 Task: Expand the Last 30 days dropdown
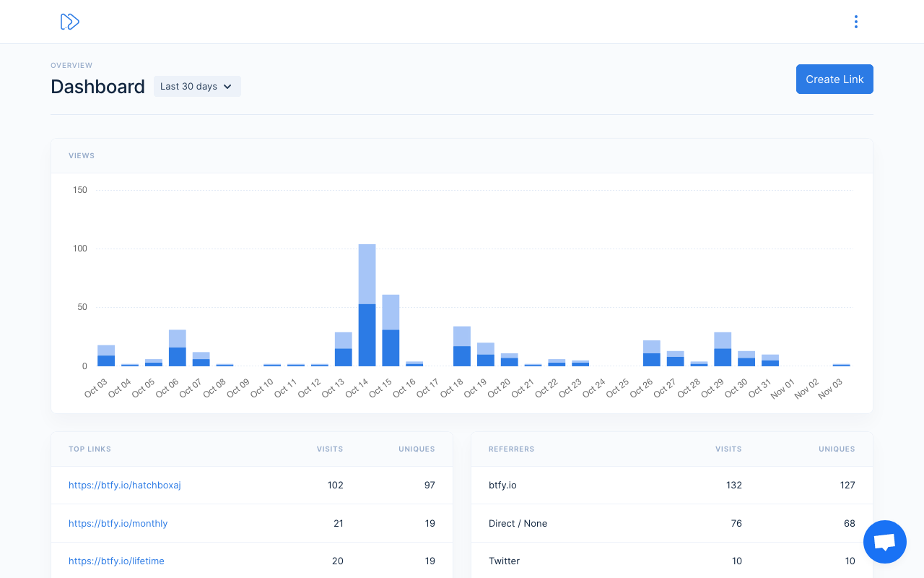(197, 87)
